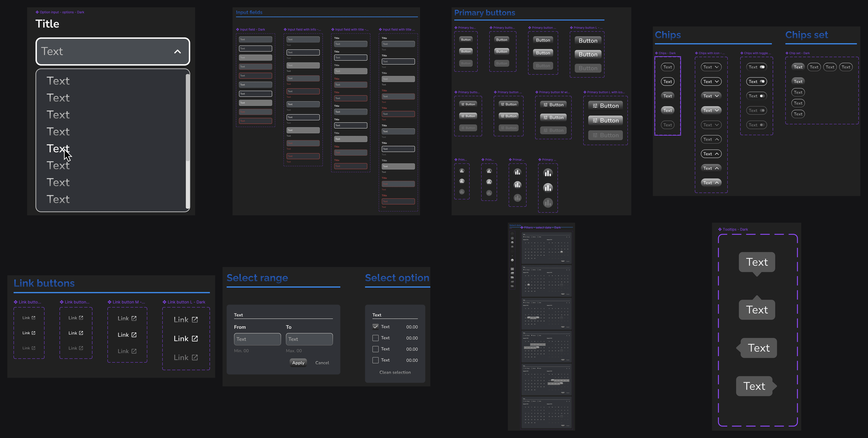This screenshot has height=438, width=868.
Task: Choose the first Text option in the dropdown list
Action: pyautogui.click(x=58, y=81)
